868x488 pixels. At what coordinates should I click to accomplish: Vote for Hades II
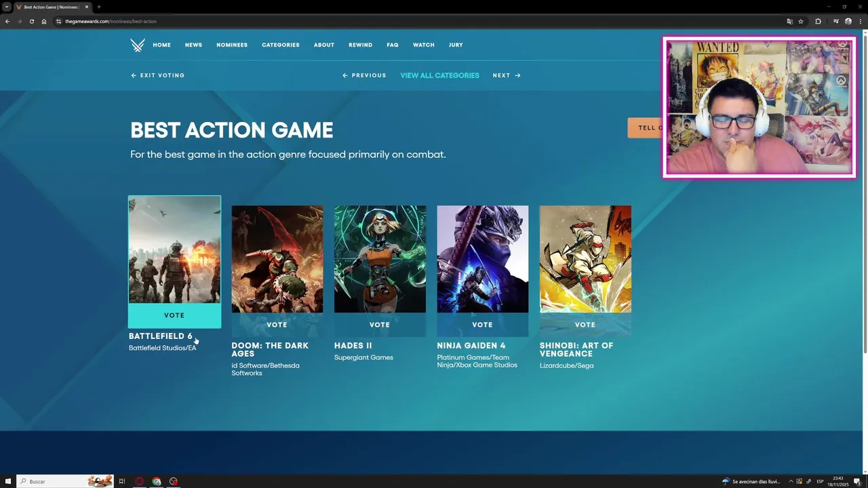pos(380,325)
